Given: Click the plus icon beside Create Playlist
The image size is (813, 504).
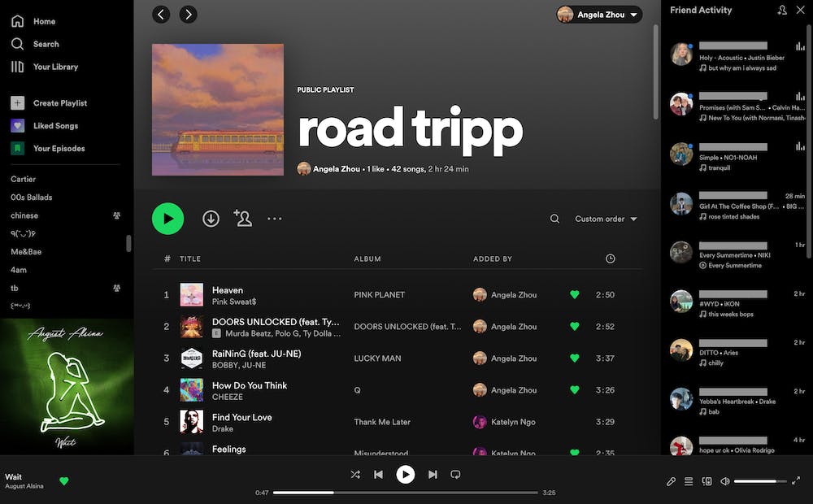Looking at the screenshot, I should pos(18,103).
